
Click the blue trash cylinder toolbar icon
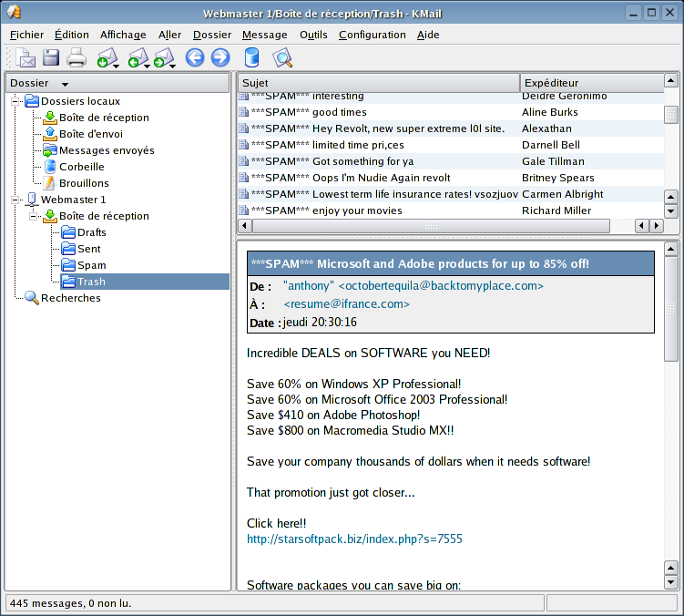(x=252, y=59)
